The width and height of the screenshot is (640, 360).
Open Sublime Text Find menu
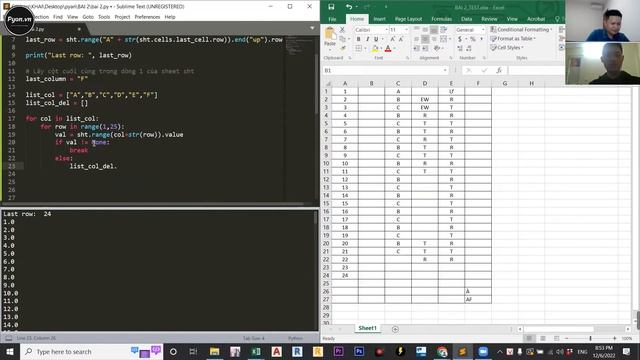click(58, 17)
